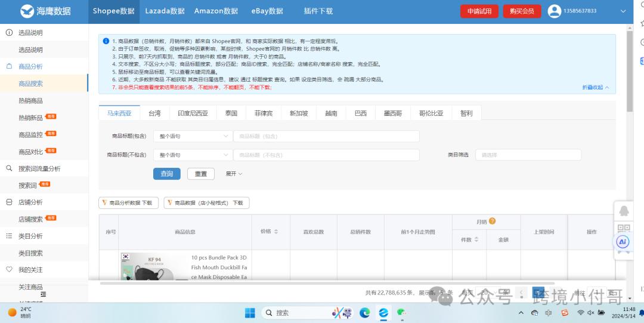Image resolution: width=644 pixels, height=323 pixels.
Task: Click the 商品分析 bag icon in sidebar
Action: (8, 66)
